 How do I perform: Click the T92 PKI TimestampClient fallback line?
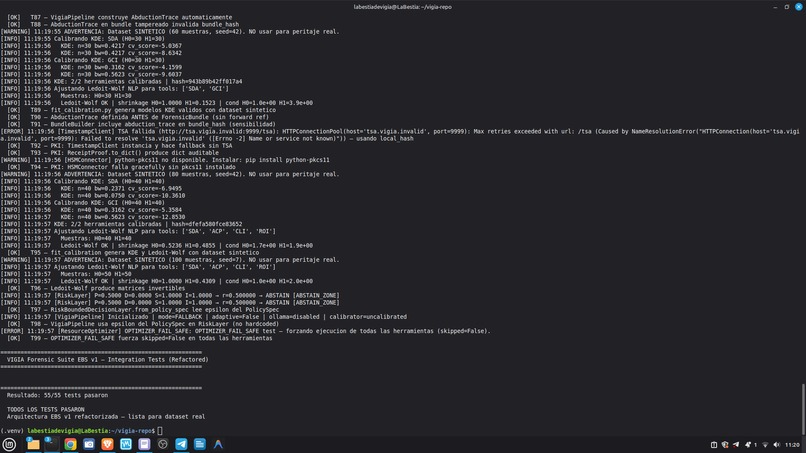[119, 146]
